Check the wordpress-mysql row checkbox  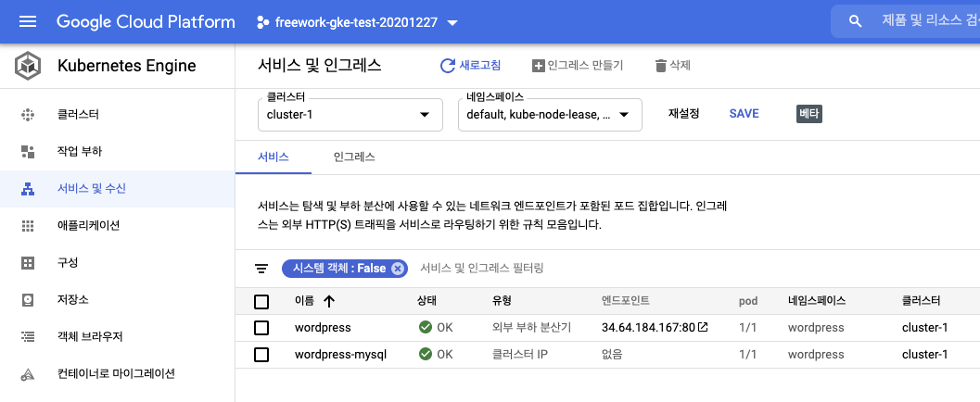261,355
